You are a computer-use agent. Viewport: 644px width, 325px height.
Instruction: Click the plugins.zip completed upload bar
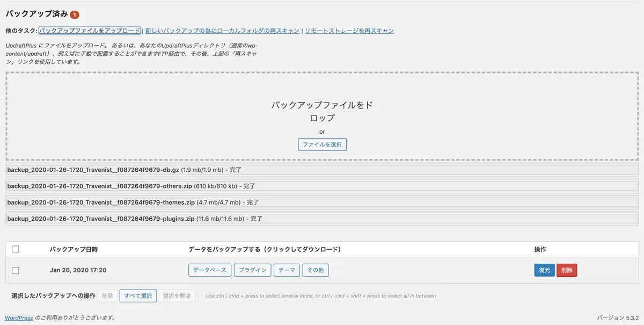tap(322, 219)
